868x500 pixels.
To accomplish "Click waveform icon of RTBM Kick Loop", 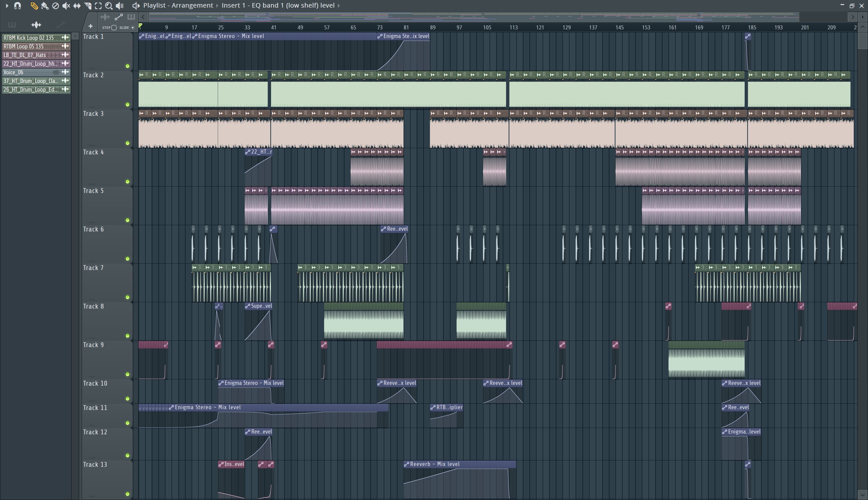I will pyautogui.click(x=65, y=38).
